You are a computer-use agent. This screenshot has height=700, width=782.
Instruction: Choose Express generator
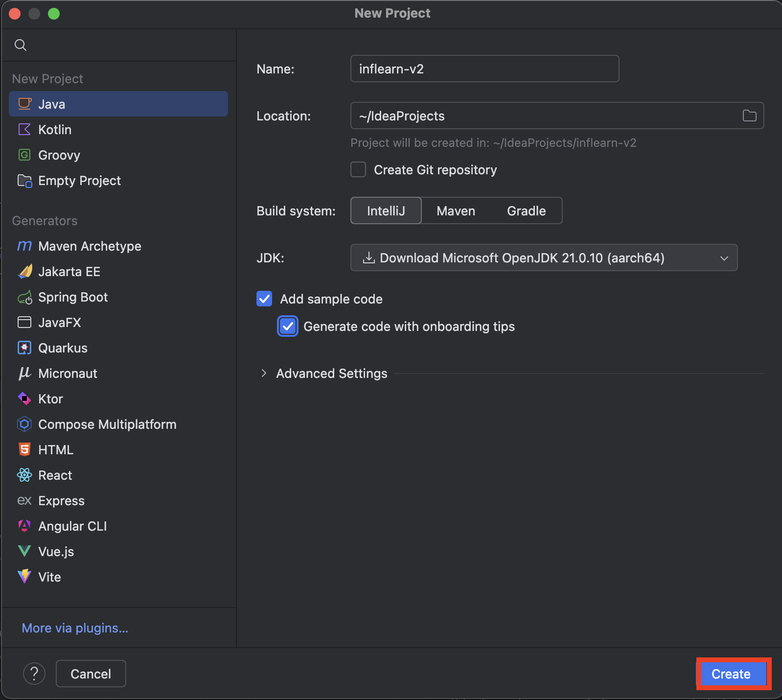[x=118, y=500]
